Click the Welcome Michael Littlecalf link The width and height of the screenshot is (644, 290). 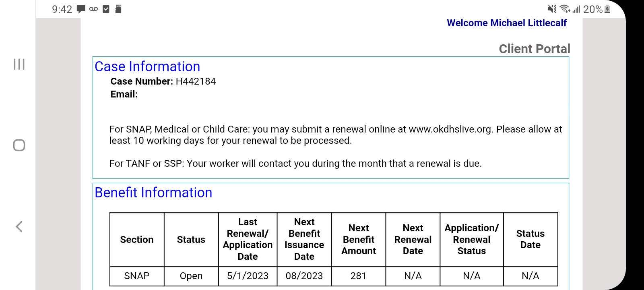coord(506,23)
